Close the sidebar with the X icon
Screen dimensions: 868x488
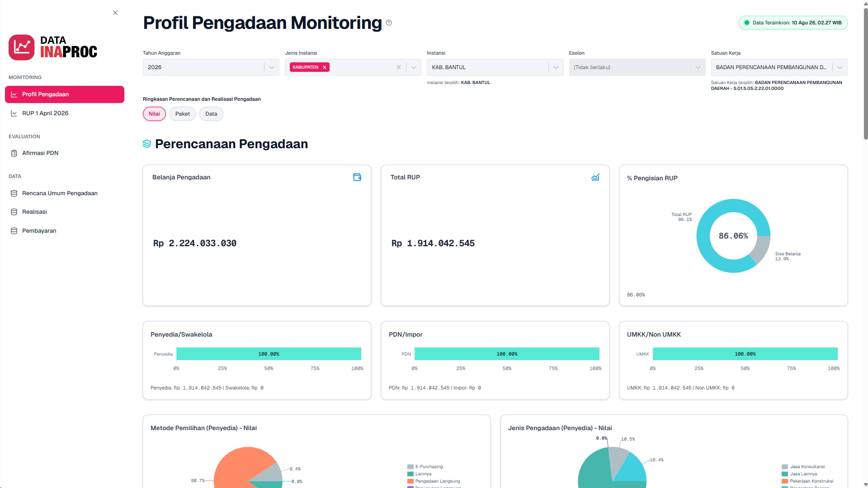[x=115, y=13]
